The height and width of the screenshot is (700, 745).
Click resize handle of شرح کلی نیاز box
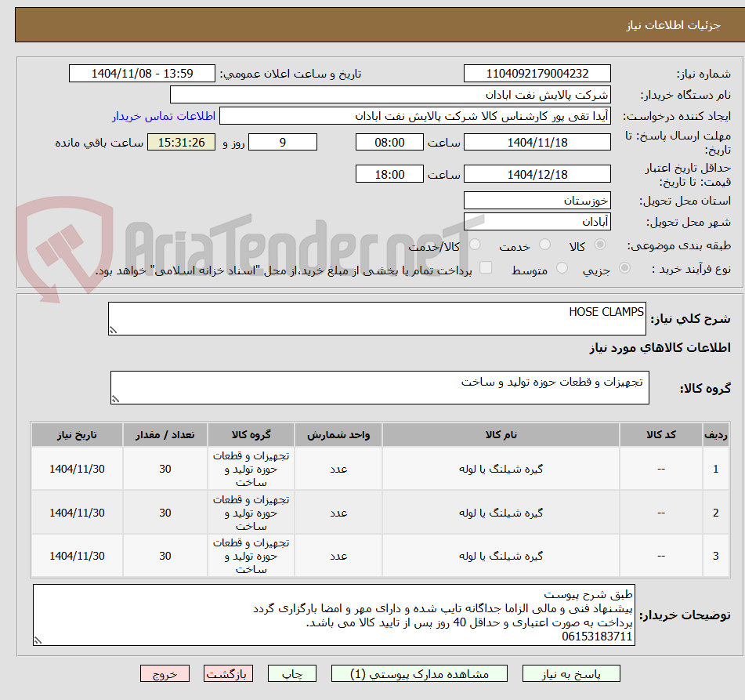coord(114,328)
